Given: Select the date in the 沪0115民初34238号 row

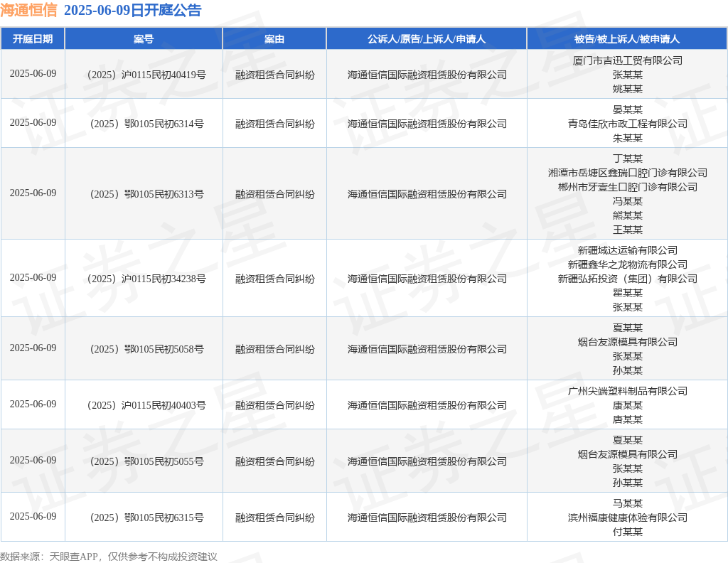Looking at the screenshot, I should 33,278.
